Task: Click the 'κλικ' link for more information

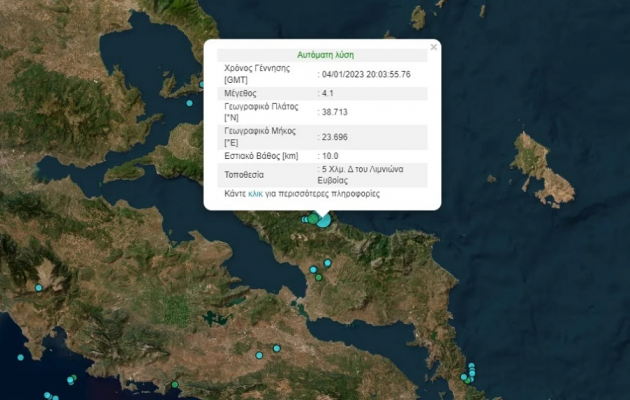Action: [254, 194]
